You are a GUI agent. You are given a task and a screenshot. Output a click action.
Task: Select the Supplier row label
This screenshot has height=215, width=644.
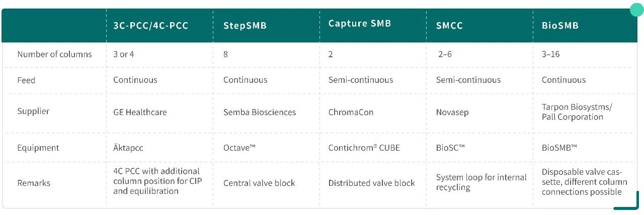pos(33,112)
